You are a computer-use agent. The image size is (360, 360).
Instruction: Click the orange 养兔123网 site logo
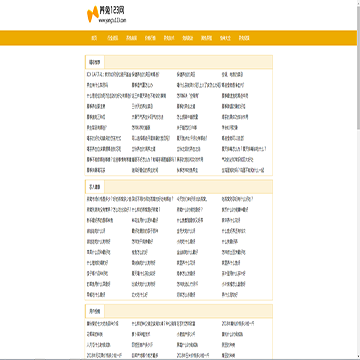[106, 15]
